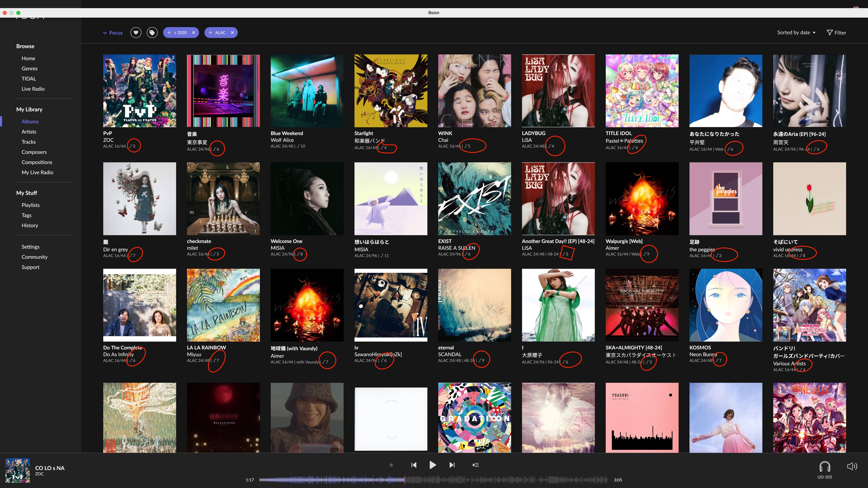Open the LADYBUG album cover
Viewport: 868px width, 488px height.
click(x=558, y=91)
